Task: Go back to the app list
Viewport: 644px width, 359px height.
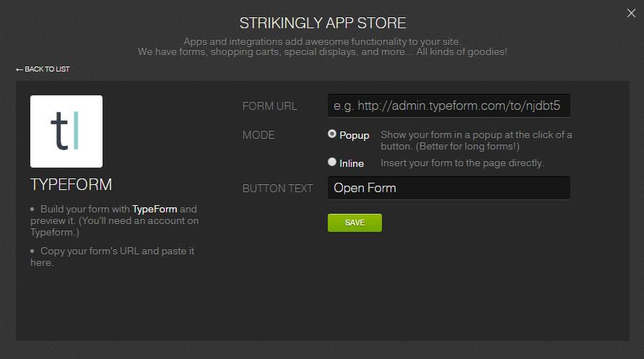Action: pyautogui.click(x=43, y=69)
